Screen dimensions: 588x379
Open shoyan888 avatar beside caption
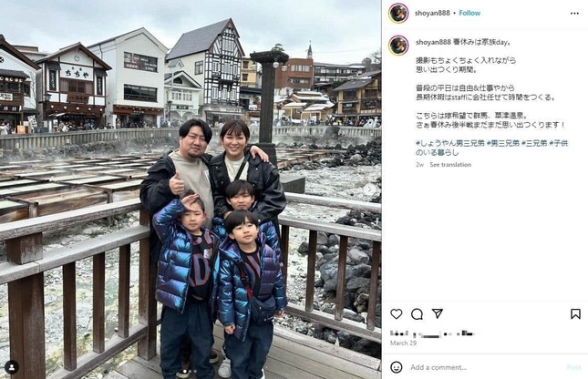point(398,46)
